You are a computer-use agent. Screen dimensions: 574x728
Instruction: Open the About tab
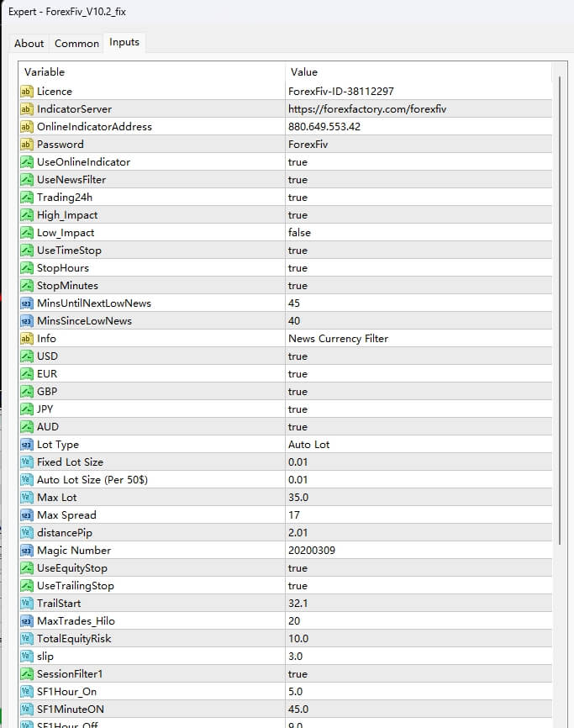pyautogui.click(x=29, y=43)
